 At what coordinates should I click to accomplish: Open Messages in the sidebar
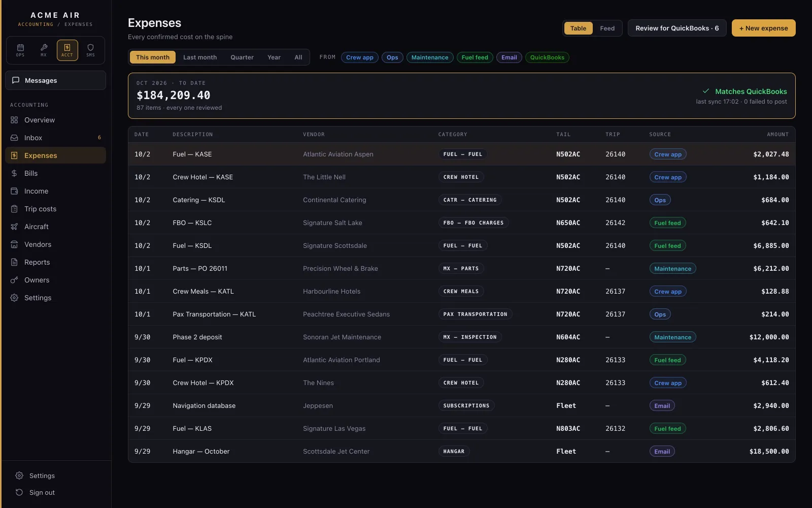click(55, 80)
